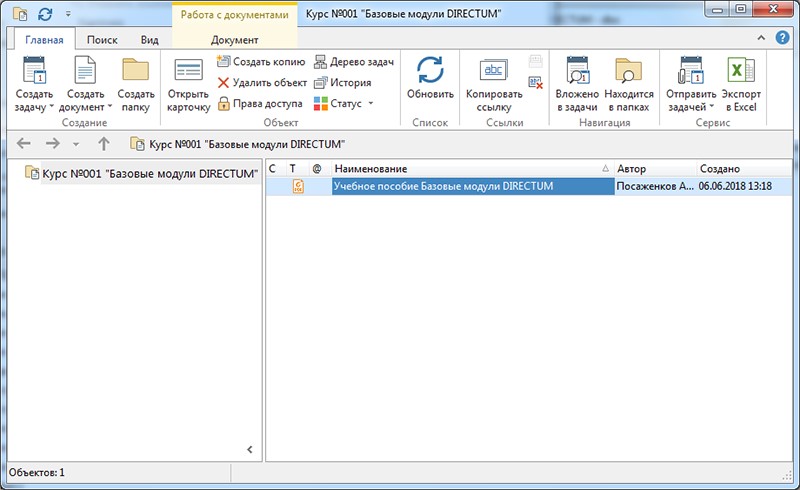Click Находится в папках icon
800x490 pixels.
[629, 70]
